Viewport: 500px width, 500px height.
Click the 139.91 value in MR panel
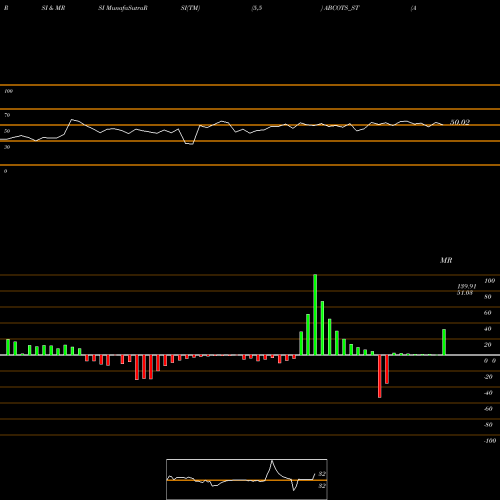tap(467, 286)
